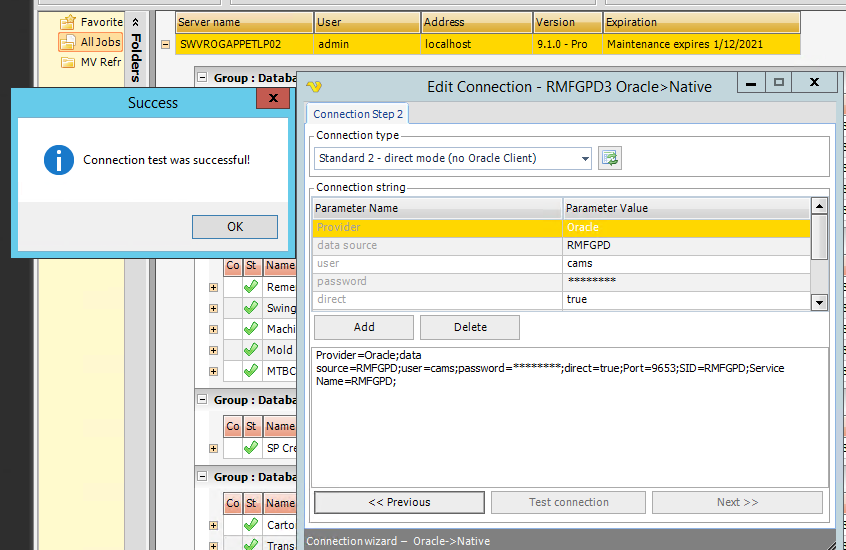Expand the MTBC job row
The image size is (846, 550).
213,371
